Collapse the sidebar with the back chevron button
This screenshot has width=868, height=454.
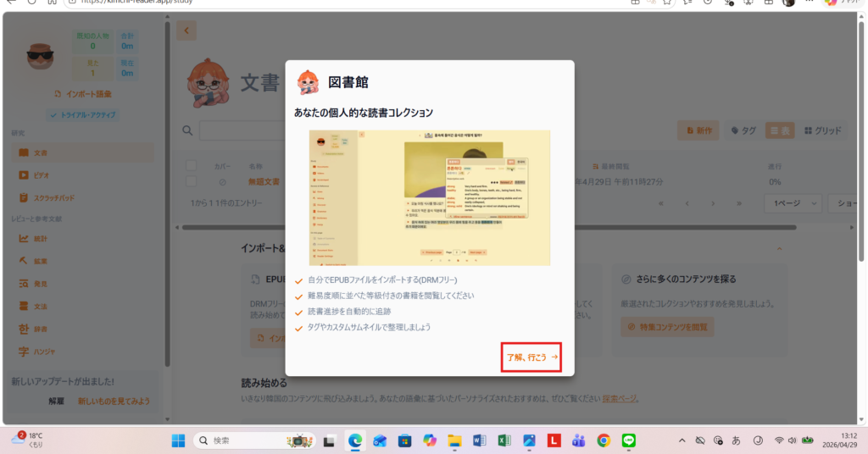click(186, 31)
